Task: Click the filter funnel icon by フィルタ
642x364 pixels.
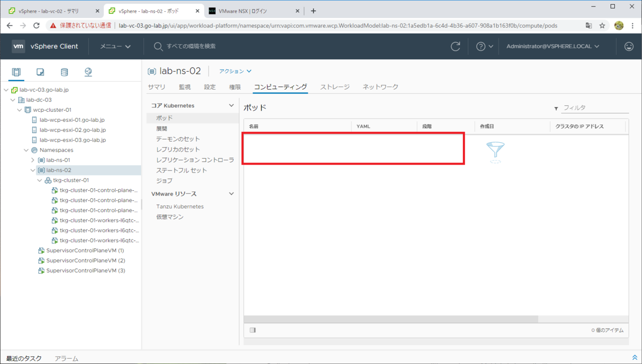Action: pos(556,109)
